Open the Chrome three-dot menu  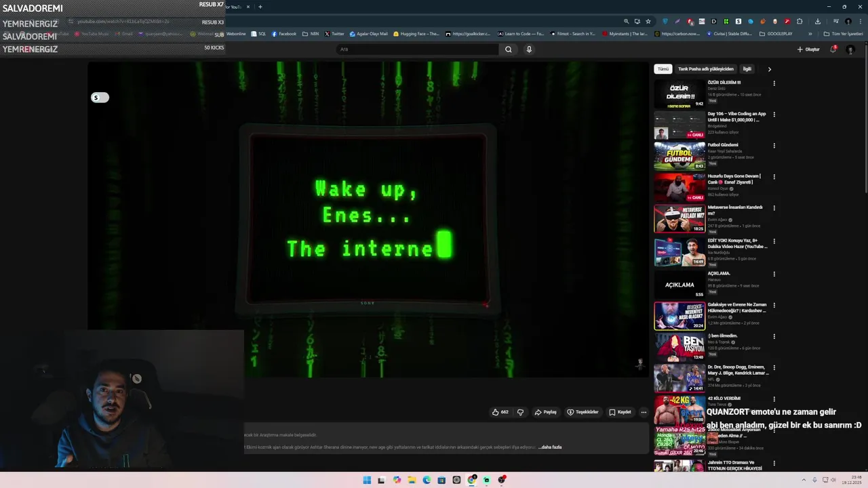click(860, 21)
